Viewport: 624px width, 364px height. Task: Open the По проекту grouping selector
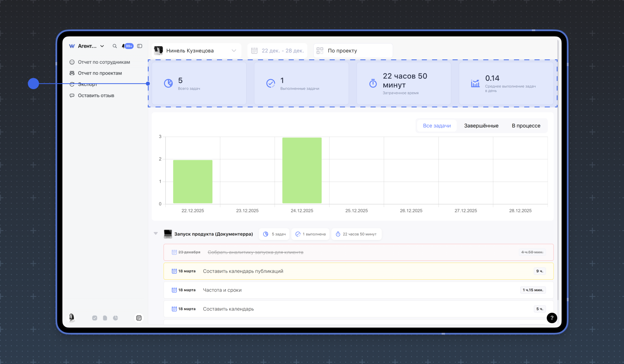tap(353, 51)
